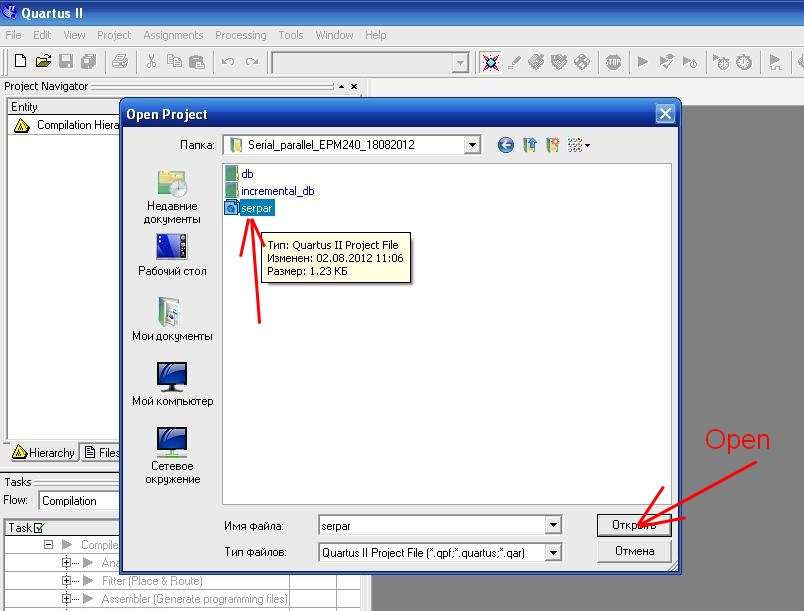Open Сетевое окружение in the places bar
Screen dimensions: 804x611
click(x=172, y=456)
